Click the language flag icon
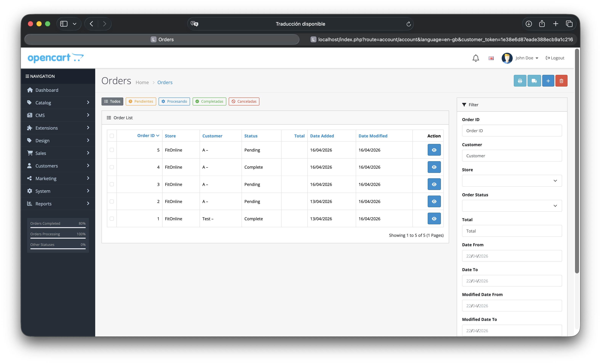This screenshot has width=601, height=364. pyautogui.click(x=491, y=58)
